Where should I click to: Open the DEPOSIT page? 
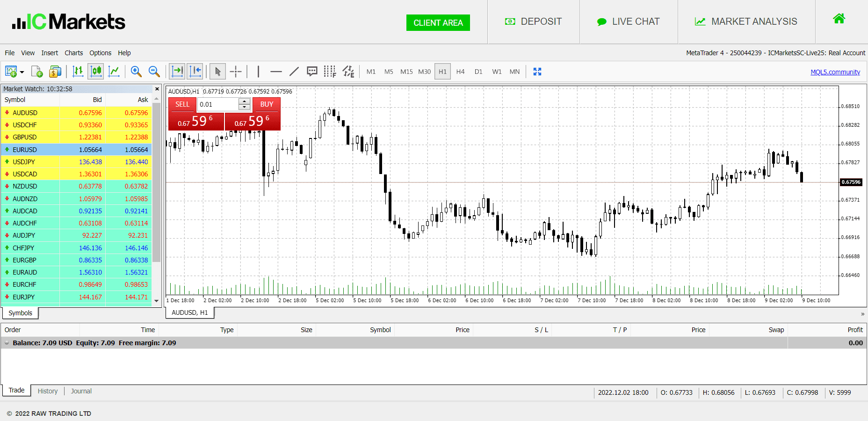click(533, 22)
